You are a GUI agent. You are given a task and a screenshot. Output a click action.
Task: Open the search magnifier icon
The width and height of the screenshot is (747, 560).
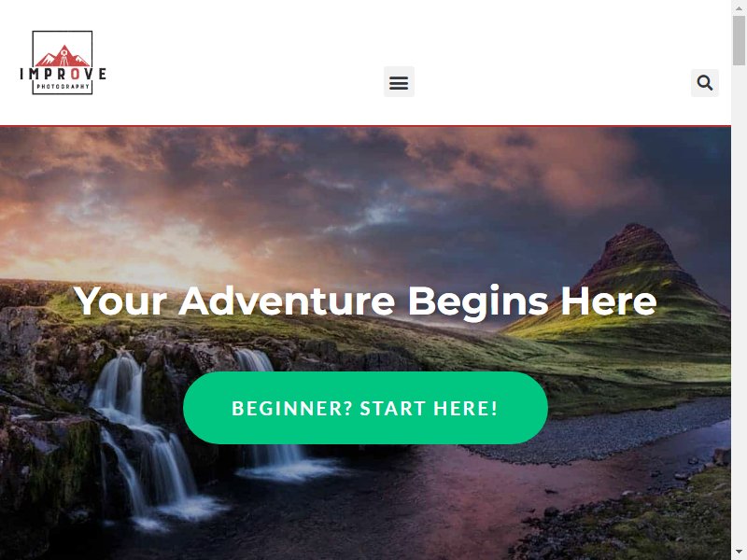[705, 82]
